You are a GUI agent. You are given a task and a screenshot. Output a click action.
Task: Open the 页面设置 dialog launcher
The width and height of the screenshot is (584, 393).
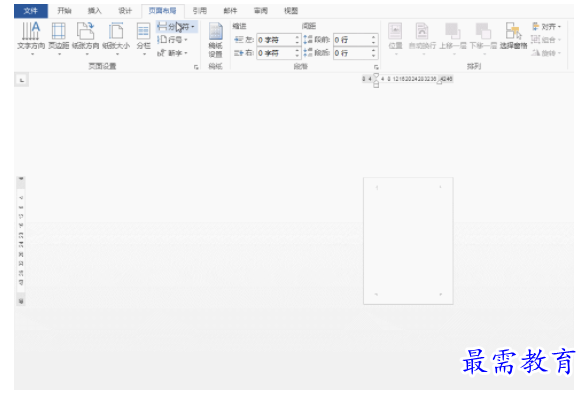point(196,67)
